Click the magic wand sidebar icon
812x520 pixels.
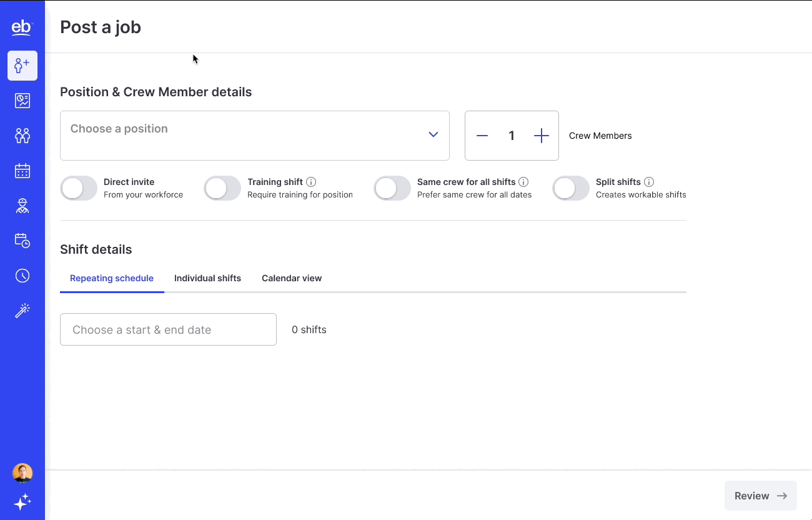(22, 311)
